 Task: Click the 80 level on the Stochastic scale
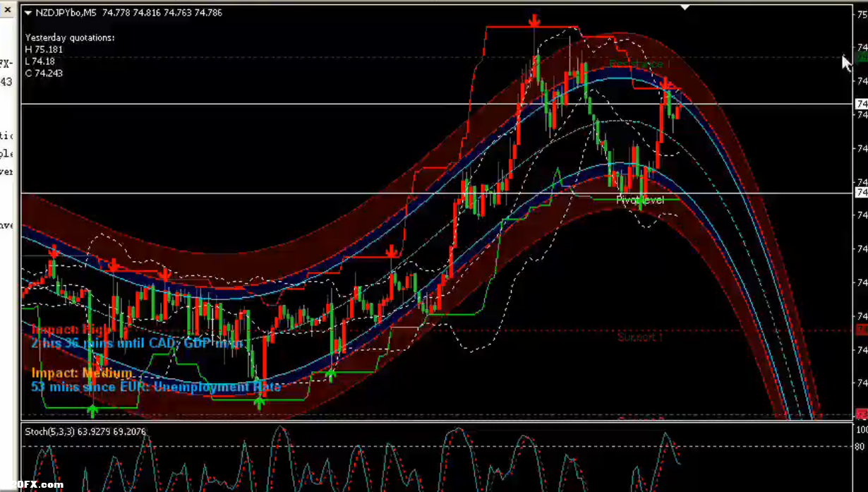tap(861, 446)
